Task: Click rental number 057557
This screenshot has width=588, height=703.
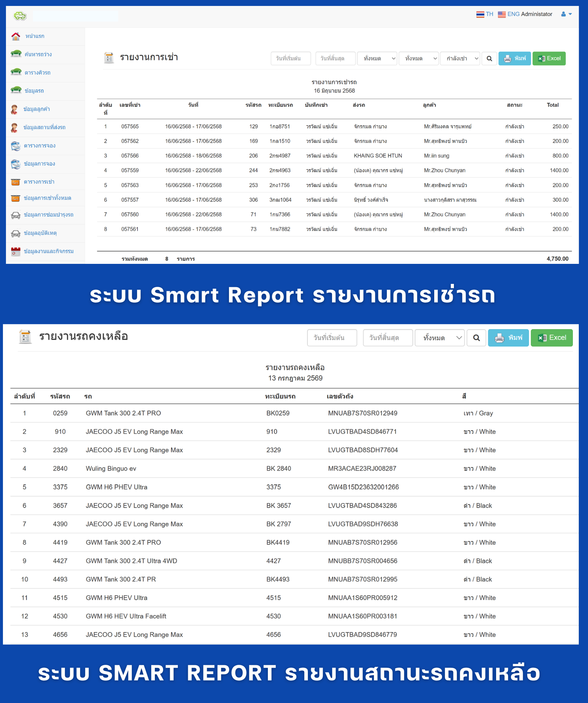Action: pos(130,200)
